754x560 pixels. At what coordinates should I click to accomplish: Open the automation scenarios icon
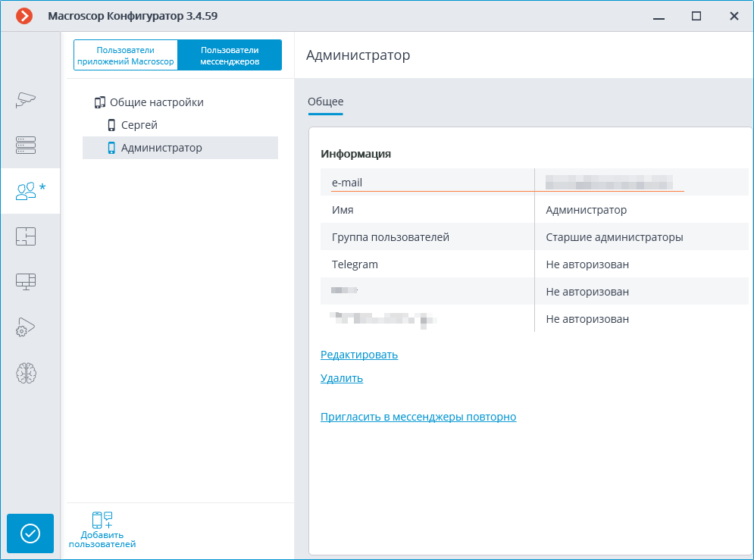pos(27,327)
